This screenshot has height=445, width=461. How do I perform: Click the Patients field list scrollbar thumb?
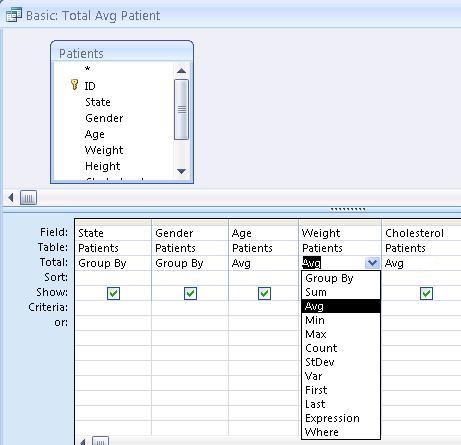(181, 109)
